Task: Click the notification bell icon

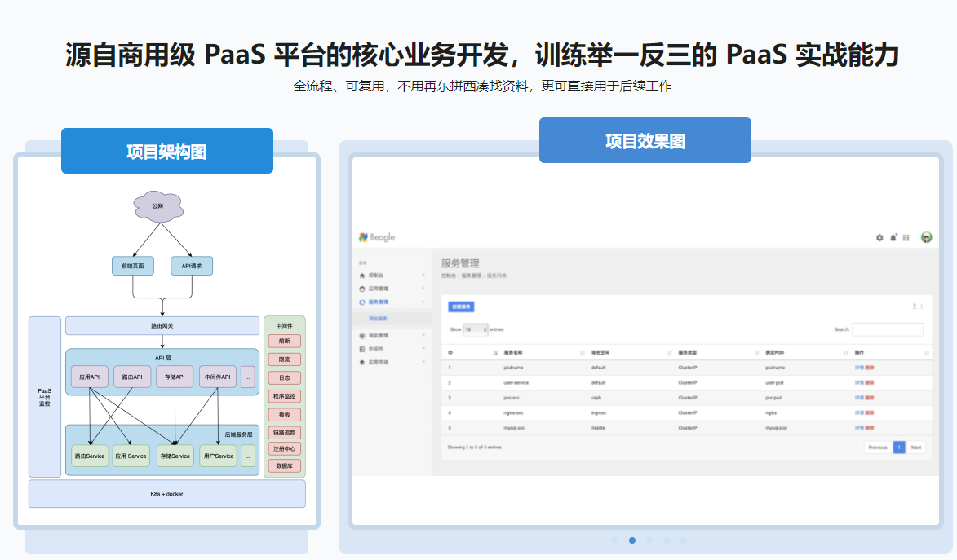Action: click(893, 238)
